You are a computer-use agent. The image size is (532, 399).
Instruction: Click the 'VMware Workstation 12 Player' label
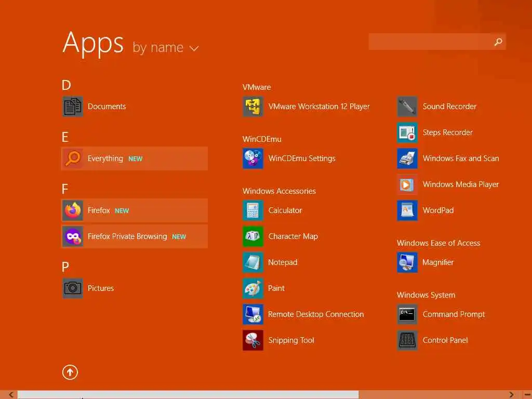[x=319, y=107]
